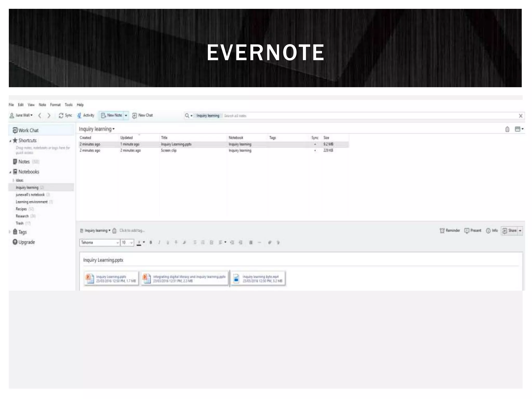532x399 pixels.
Task: Open the Tools menu
Action: [69, 105]
